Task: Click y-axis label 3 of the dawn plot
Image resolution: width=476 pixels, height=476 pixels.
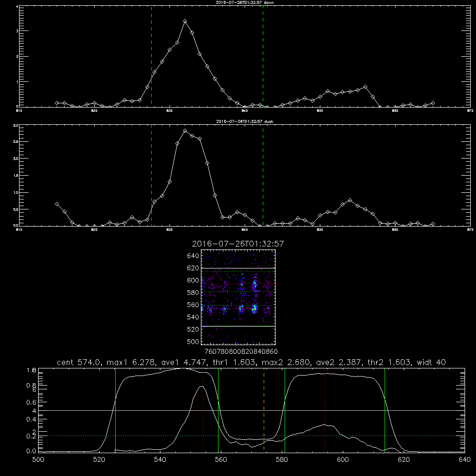Action: 17,31
